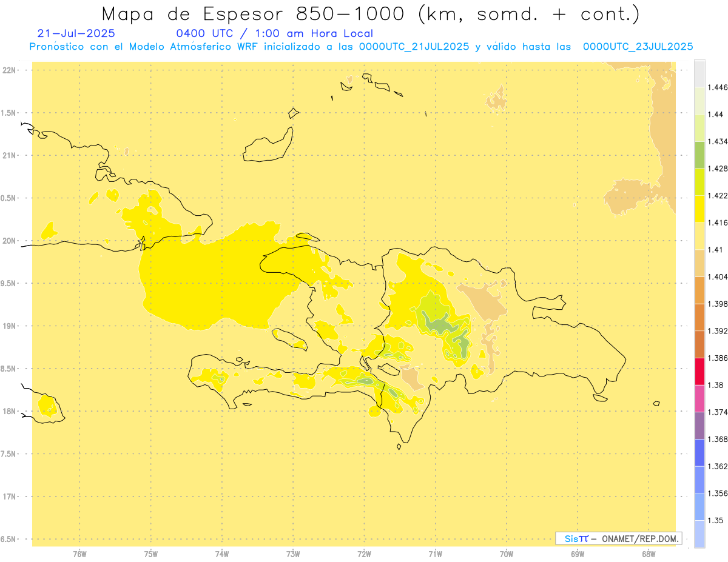Click the 0.5N latitude label
Viewport: 728px width, 562px height.
pyautogui.click(x=9, y=198)
